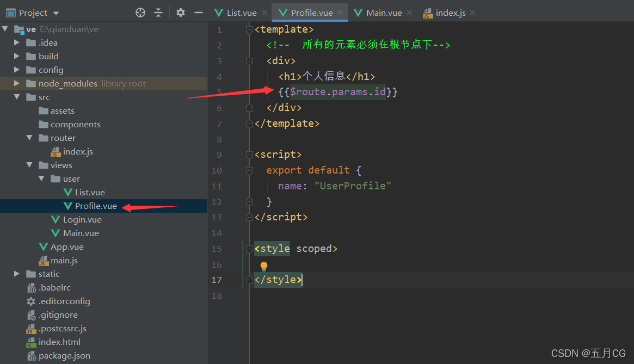
Task: Expand the .idea folder
Action: [16, 42]
